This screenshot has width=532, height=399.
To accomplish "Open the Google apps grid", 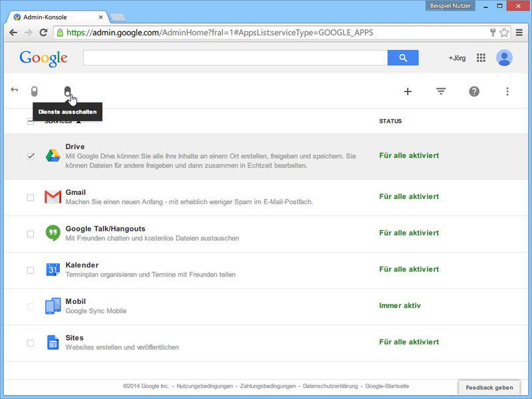I will tap(481, 58).
